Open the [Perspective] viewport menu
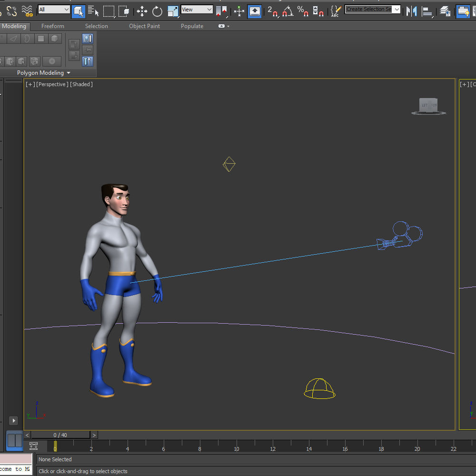The height and width of the screenshot is (476, 476). pyautogui.click(x=52, y=84)
